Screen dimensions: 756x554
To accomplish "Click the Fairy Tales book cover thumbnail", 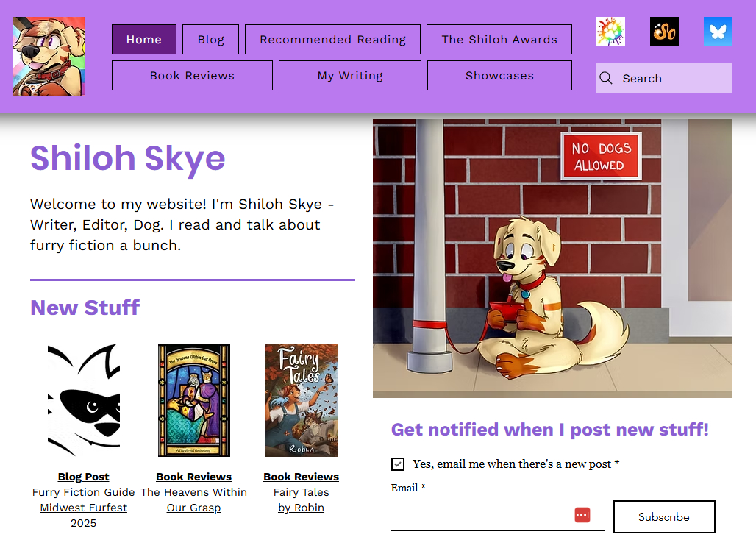I will click(x=302, y=400).
